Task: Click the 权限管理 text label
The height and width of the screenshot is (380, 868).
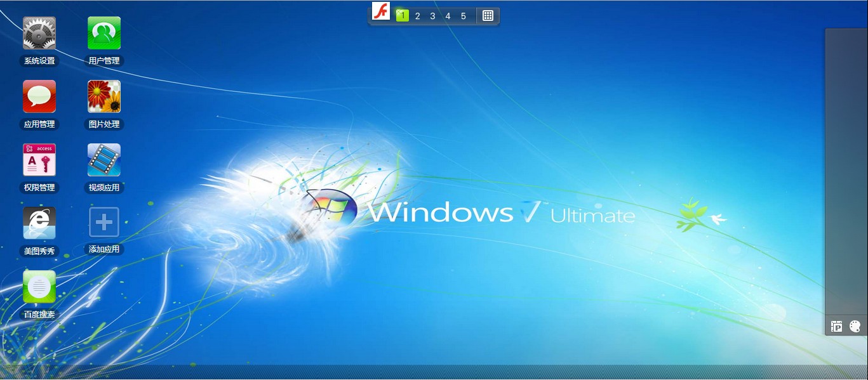Action: pyautogui.click(x=39, y=188)
